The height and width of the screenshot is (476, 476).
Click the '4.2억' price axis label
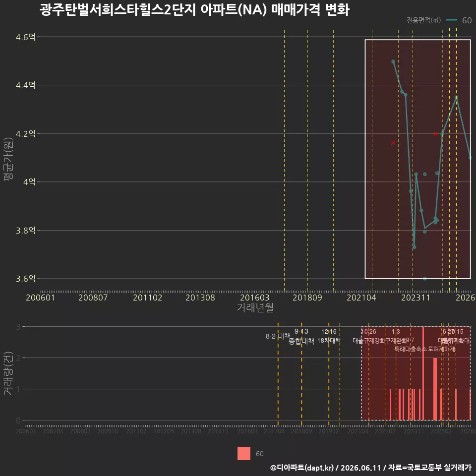(25, 133)
